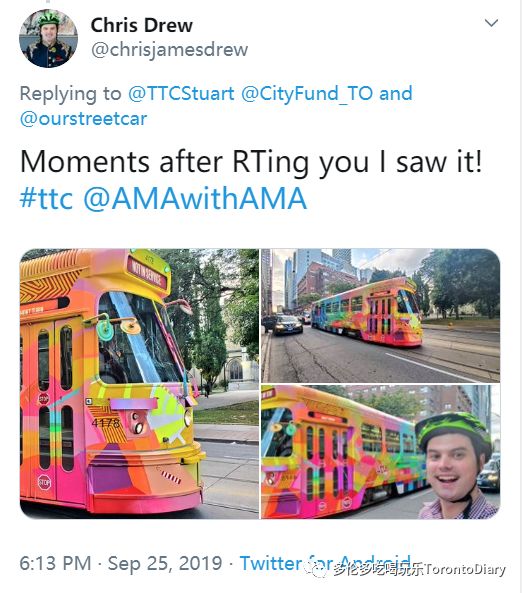Select the #ttc hashtag
This screenshot has width=522, height=593.
click(x=46, y=198)
